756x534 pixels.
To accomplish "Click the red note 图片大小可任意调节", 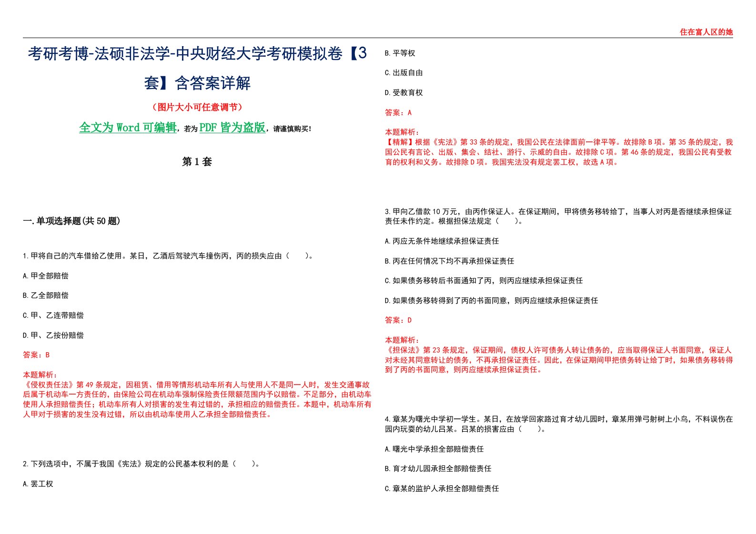I will click(x=197, y=108).
